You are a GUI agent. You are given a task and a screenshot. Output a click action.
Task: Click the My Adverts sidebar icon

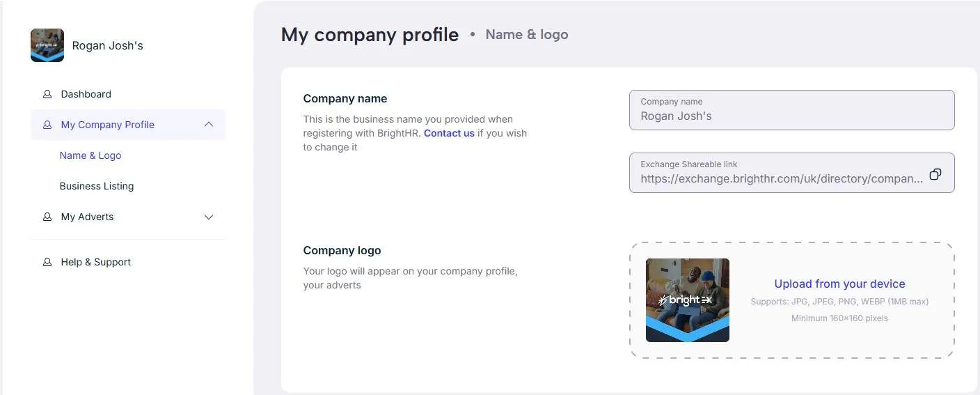click(x=47, y=217)
